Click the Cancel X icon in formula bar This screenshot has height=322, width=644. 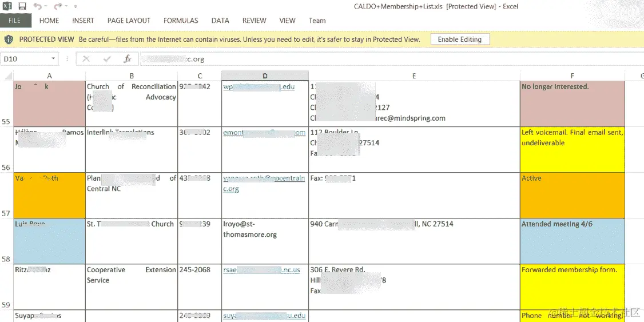pyautogui.click(x=86, y=59)
